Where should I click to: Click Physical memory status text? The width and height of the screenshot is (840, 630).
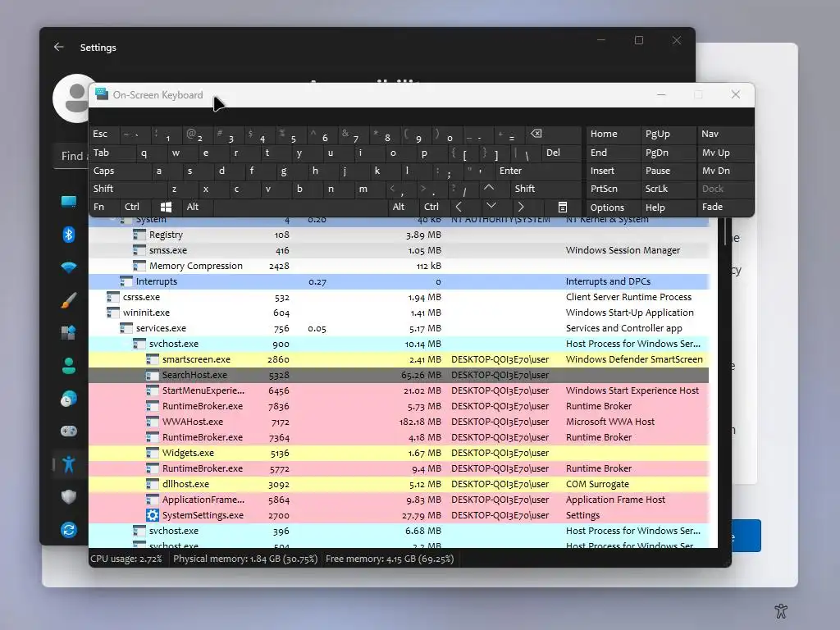244,559
